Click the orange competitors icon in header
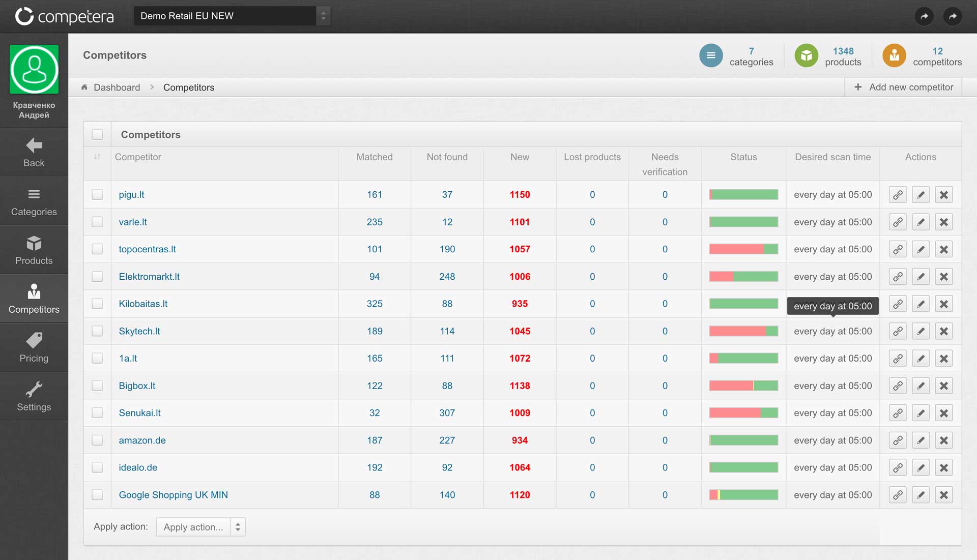 point(894,55)
